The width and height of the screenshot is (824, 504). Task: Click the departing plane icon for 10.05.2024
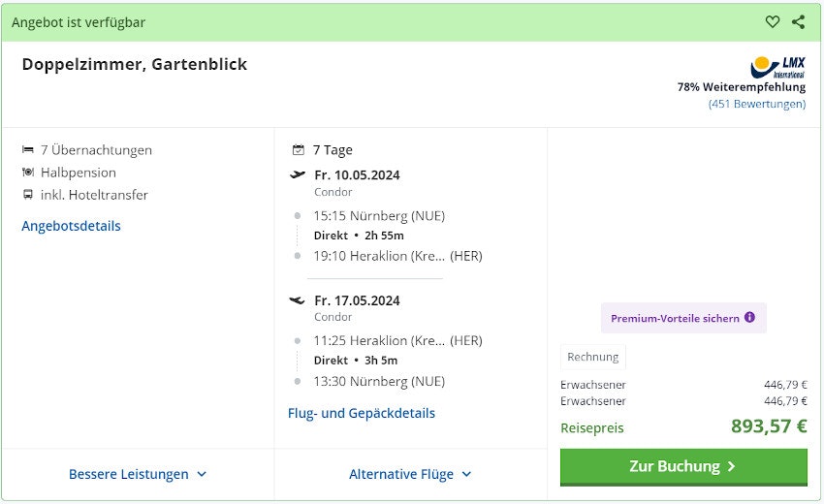coord(298,175)
